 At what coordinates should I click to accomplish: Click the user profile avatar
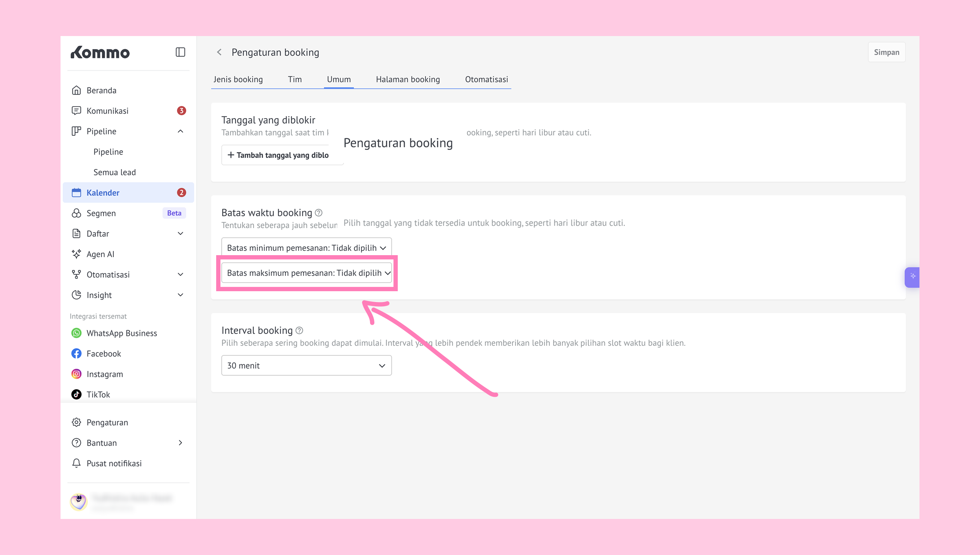click(x=79, y=502)
